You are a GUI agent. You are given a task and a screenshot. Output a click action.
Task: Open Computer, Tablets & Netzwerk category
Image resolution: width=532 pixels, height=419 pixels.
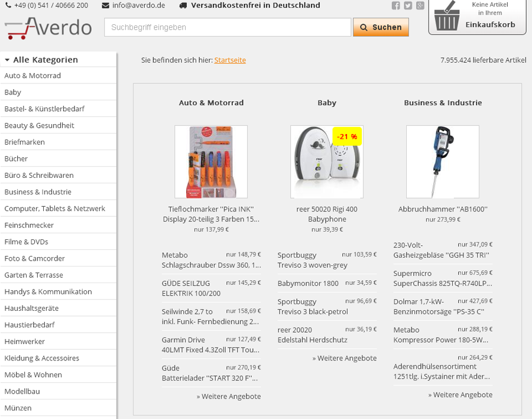coord(59,209)
